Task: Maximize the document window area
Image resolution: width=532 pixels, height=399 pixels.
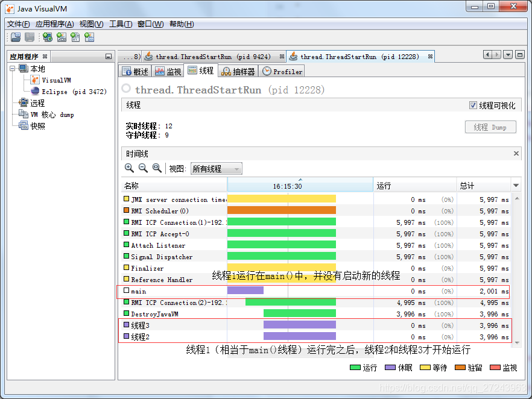Action: pyautogui.click(x=520, y=55)
